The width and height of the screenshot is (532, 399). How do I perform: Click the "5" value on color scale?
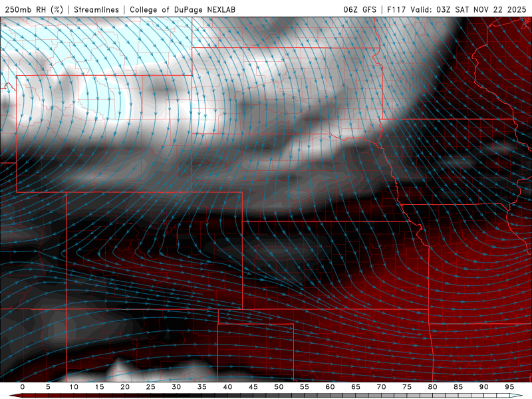coord(48,387)
